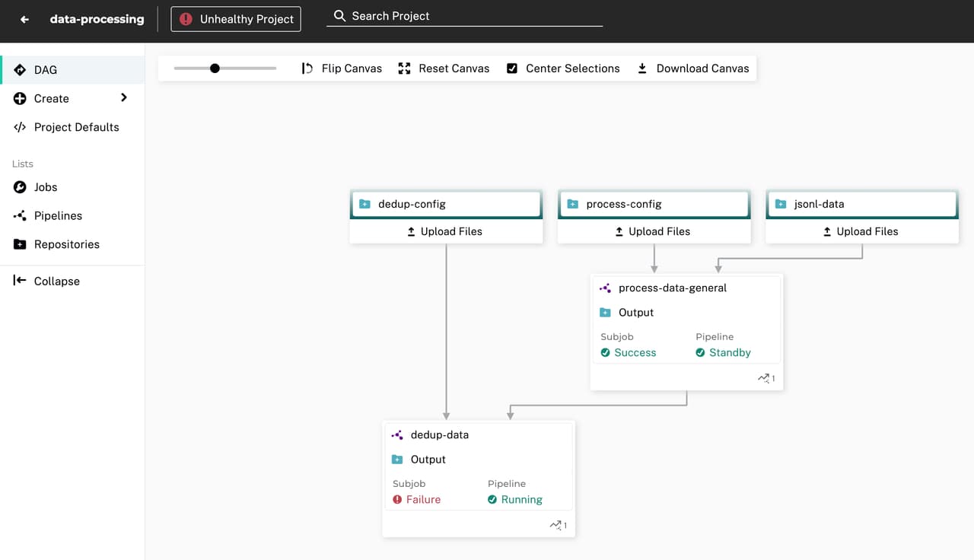Expand the Create submenu chevron
The width and height of the screenshot is (974, 560).
coord(124,97)
